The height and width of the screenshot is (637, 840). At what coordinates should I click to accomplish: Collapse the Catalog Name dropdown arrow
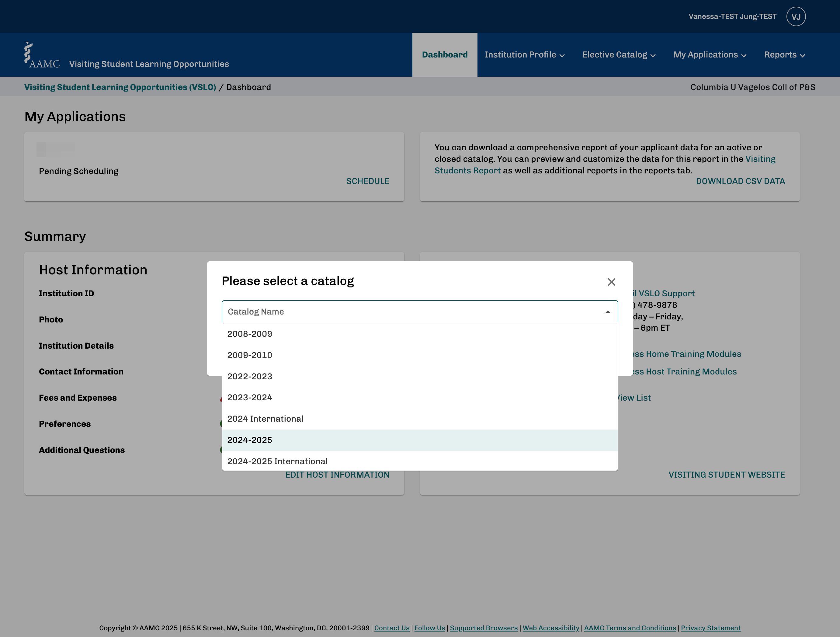608,312
